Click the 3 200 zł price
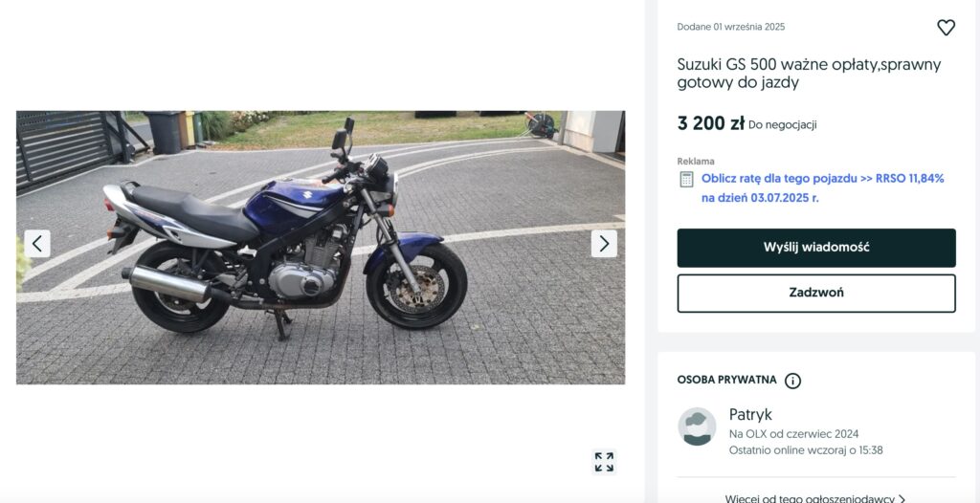Screen dimensions: 980x503 tap(710, 123)
